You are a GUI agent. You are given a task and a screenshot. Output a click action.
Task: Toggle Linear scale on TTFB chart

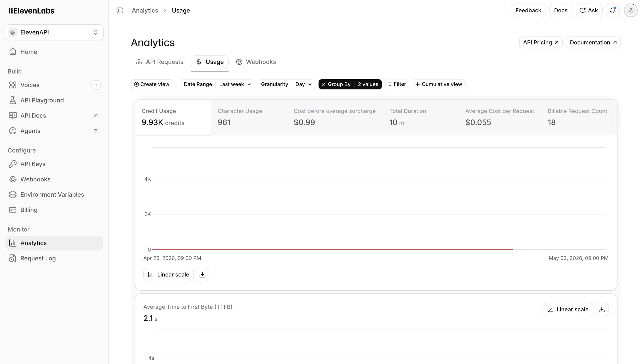(x=568, y=309)
